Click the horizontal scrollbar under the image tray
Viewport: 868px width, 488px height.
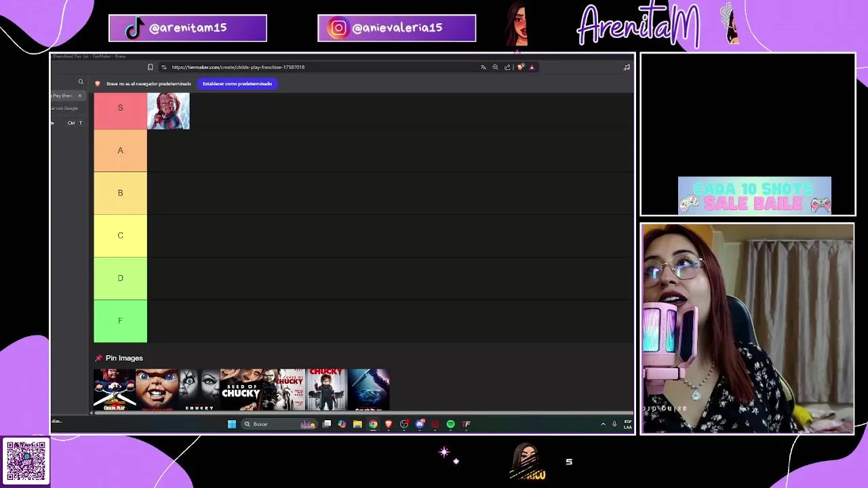(x=363, y=413)
